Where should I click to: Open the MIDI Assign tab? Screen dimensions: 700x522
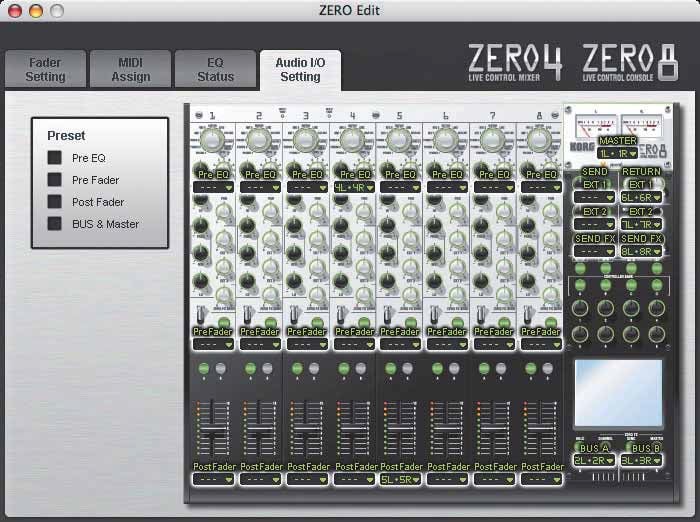(x=130, y=69)
